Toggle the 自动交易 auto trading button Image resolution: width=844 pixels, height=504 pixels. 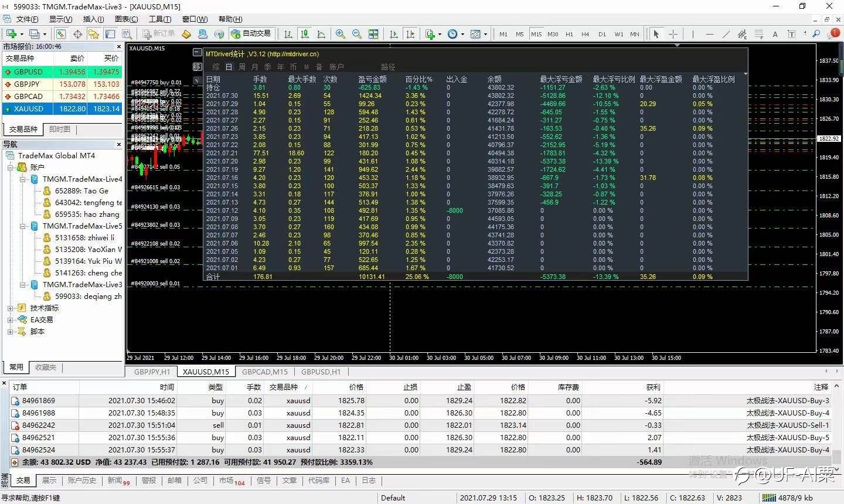click(251, 34)
